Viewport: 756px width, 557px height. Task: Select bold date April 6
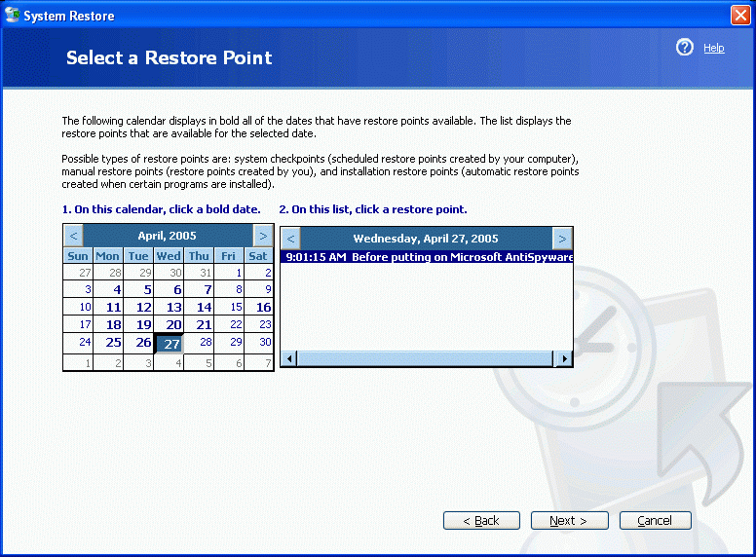[x=169, y=289]
